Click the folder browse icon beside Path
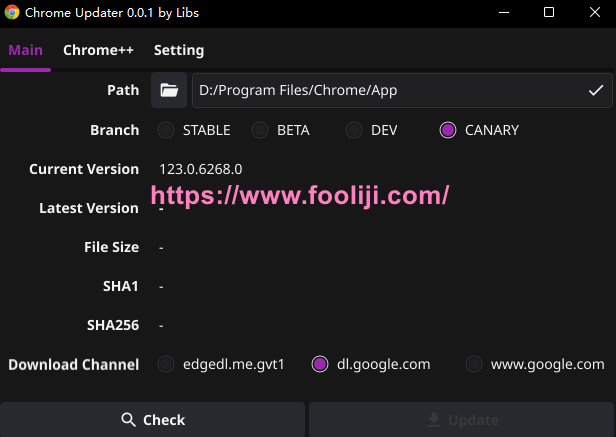This screenshot has width=616, height=437. tap(169, 90)
